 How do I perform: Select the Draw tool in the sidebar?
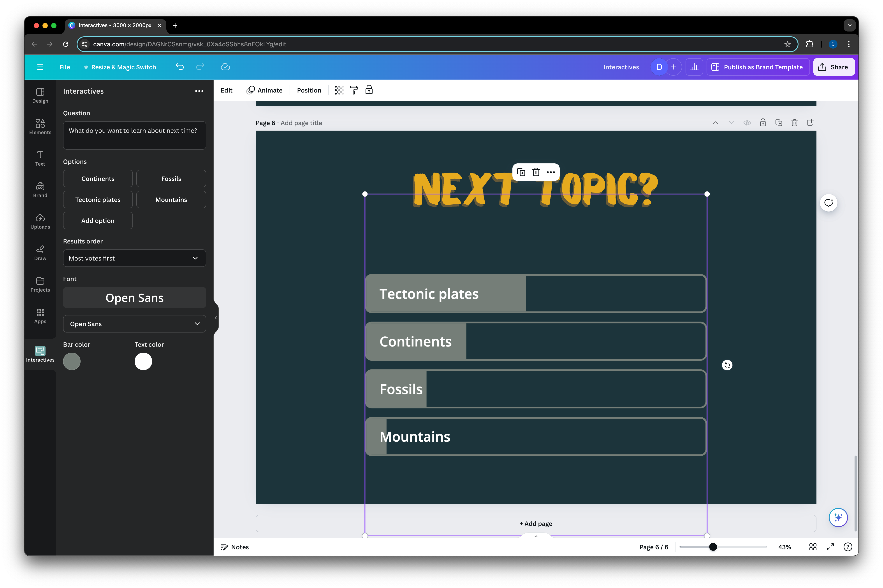coord(40,252)
